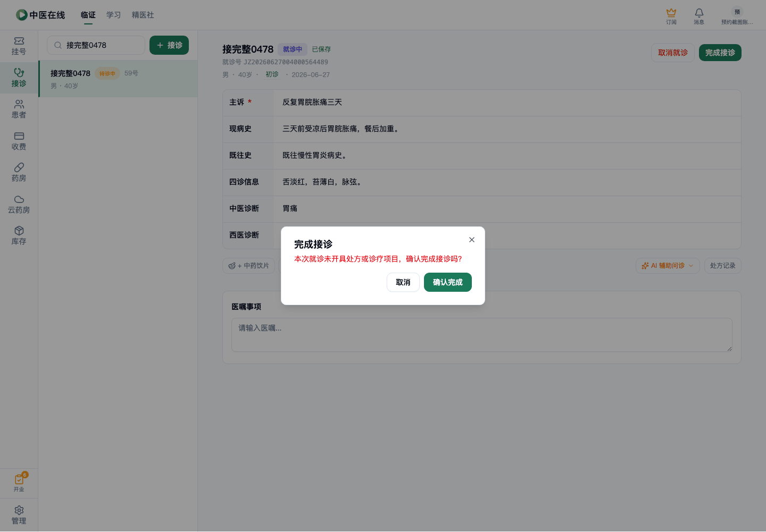Viewport: 766px width, 532px height.
Task: Open 患者 in the sidebar
Action: tap(19, 109)
